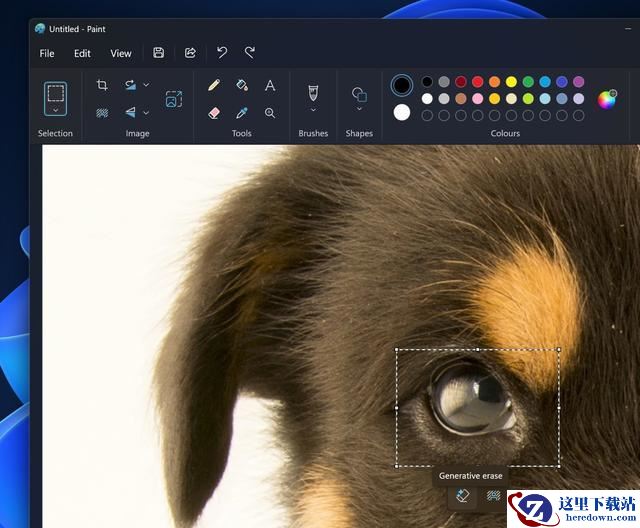This screenshot has width=640, height=528.
Task: Pick the lime green colour swatch
Action: tap(528, 98)
